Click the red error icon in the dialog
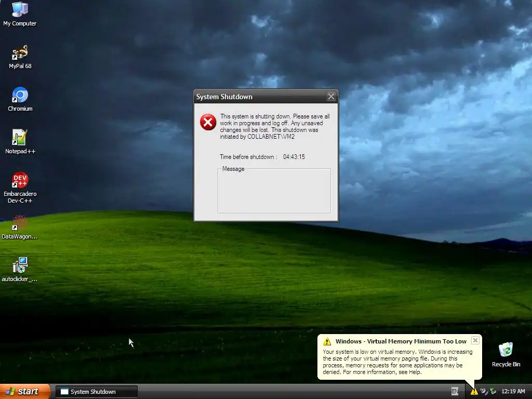This screenshot has height=399, width=532. point(208,122)
